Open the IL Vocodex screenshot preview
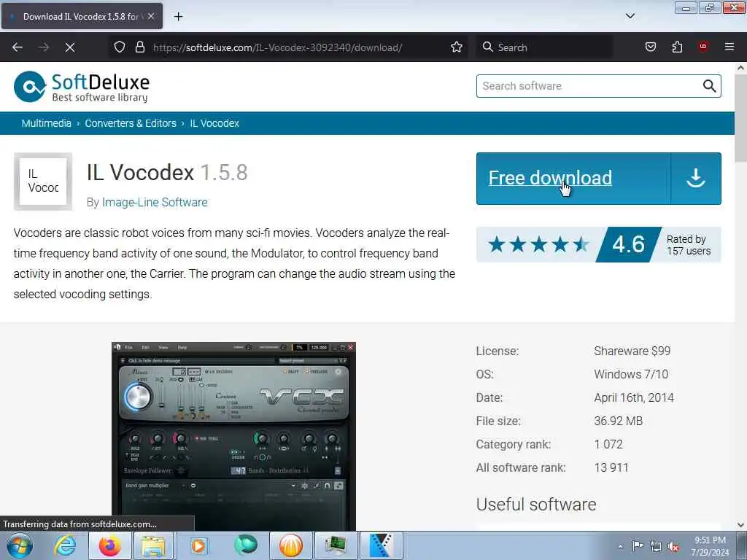This screenshot has width=747, height=560. (233, 436)
